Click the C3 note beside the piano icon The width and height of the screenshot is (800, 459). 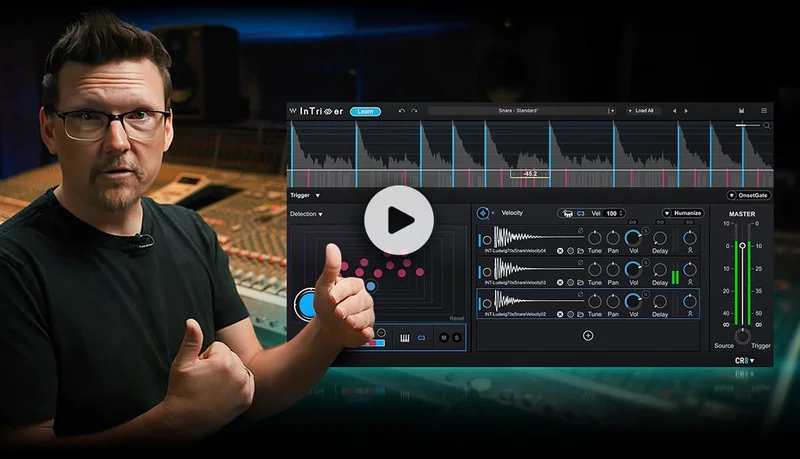421,338
